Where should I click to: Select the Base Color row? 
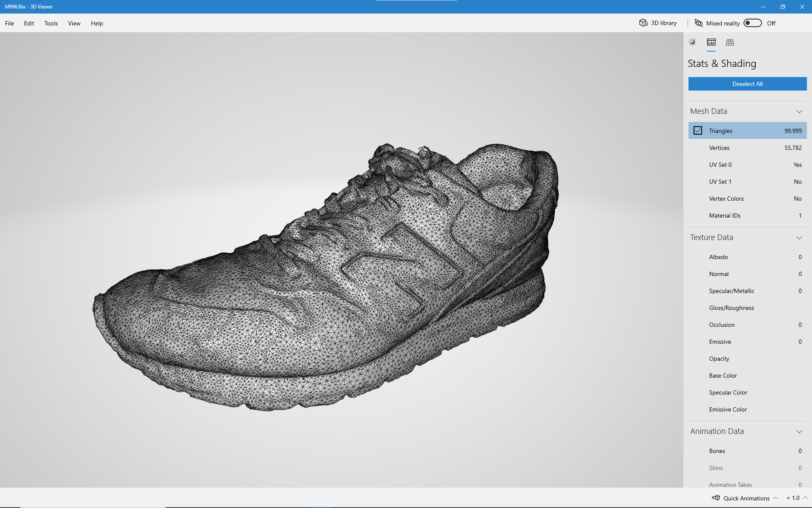pos(747,375)
